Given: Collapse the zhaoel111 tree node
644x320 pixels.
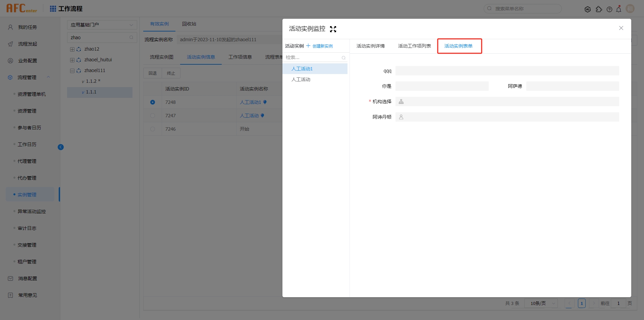Looking at the screenshot, I should [x=72, y=70].
